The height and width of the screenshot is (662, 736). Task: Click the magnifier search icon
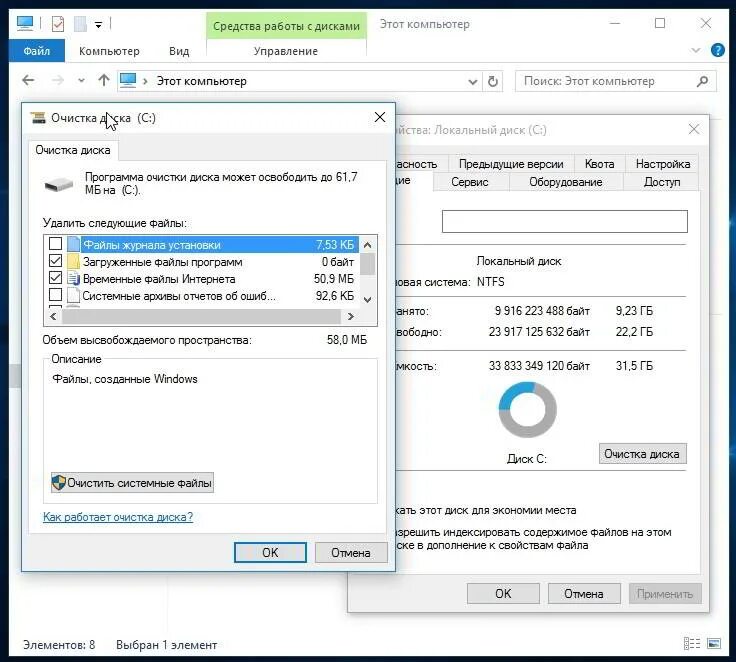click(x=702, y=81)
